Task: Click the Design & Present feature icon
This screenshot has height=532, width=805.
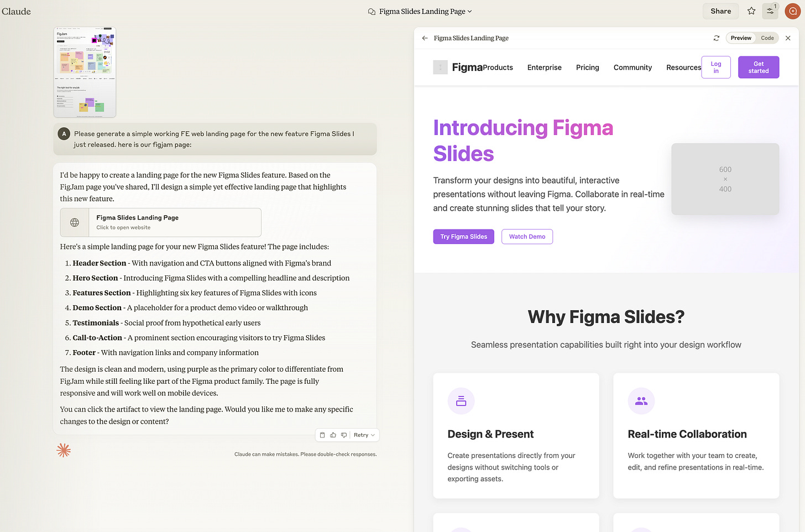Action: (x=461, y=401)
